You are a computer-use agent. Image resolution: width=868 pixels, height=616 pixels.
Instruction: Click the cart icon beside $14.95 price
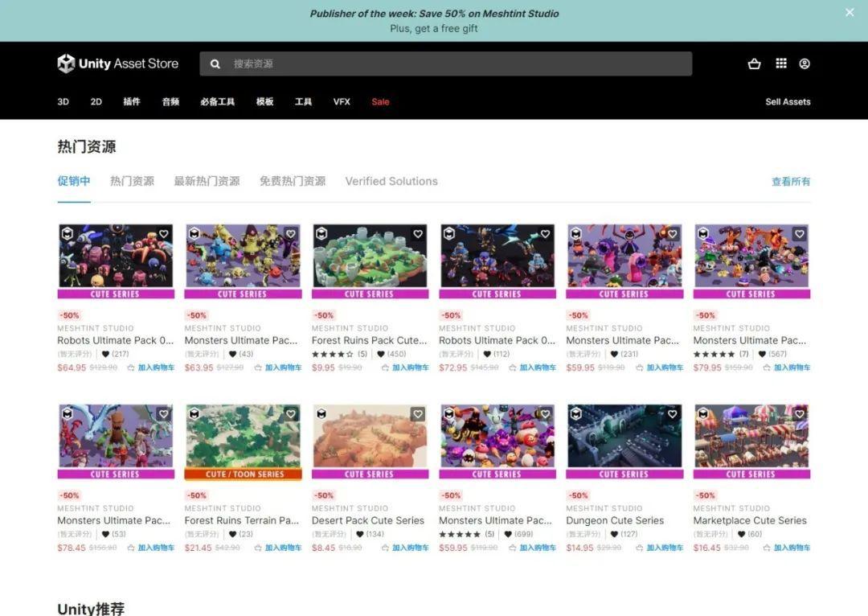(x=640, y=548)
